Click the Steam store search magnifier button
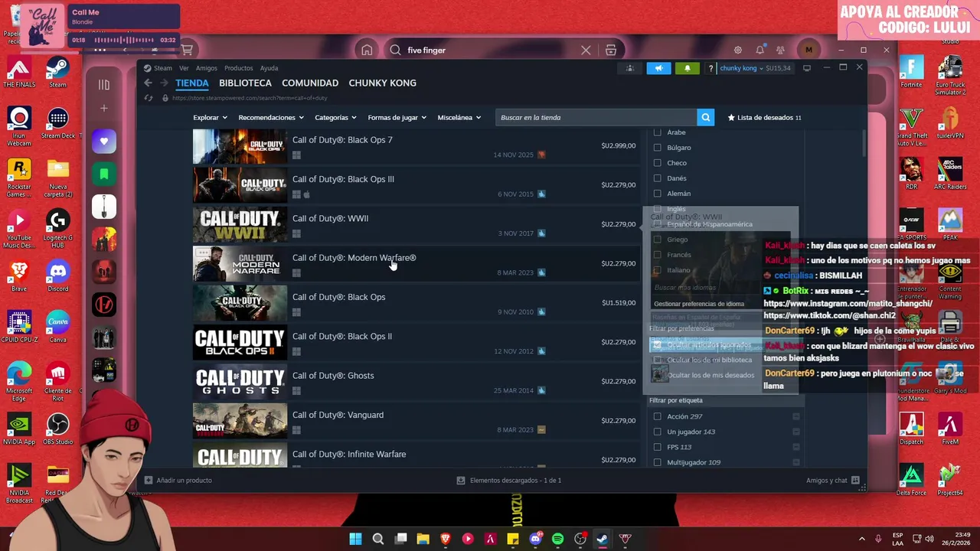The width and height of the screenshot is (980, 551). click(705, 117)
